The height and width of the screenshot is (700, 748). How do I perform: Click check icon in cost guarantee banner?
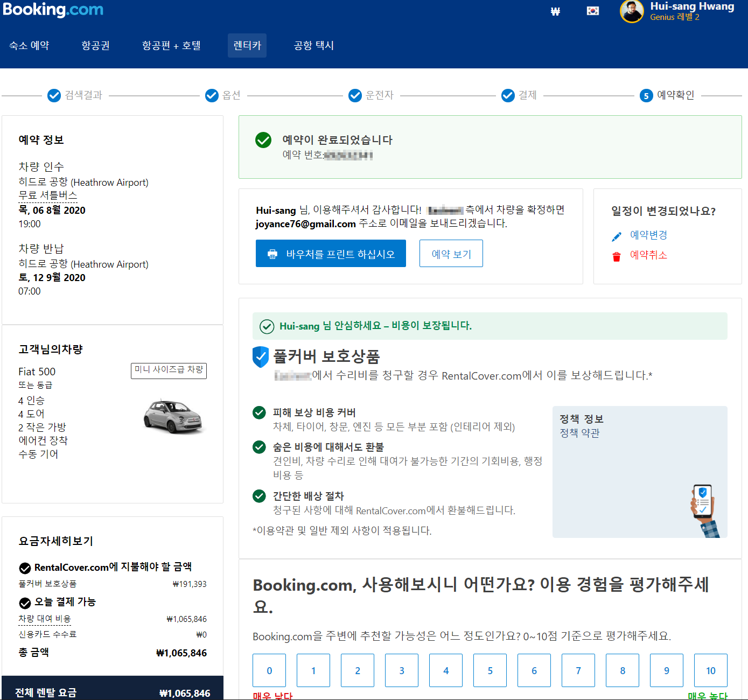[x=267, y=326]
